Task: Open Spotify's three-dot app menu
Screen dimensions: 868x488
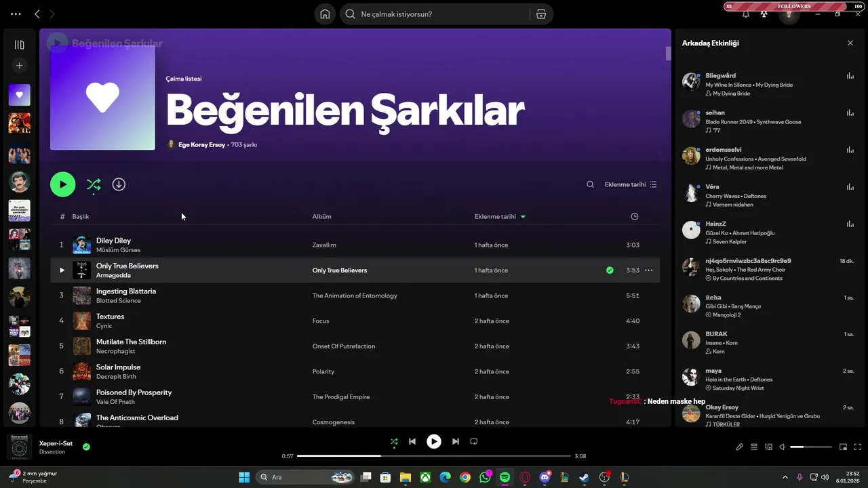Action: (x=16, y=14)
